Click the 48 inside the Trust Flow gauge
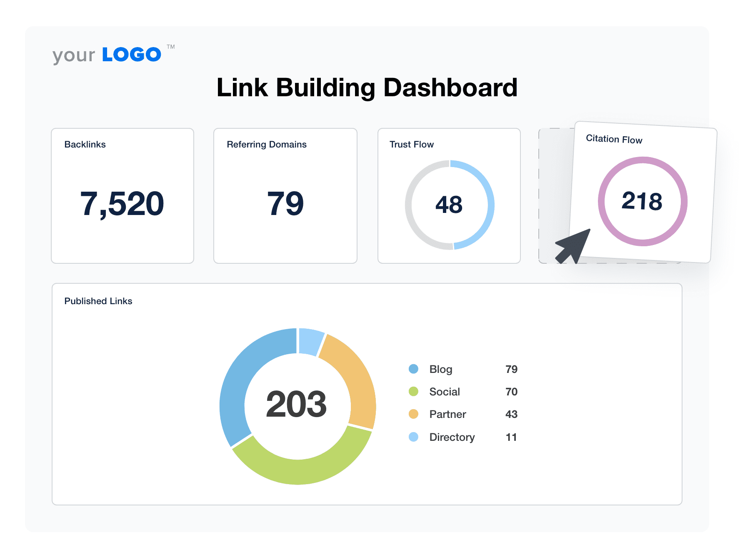This screenshot has height=560, width=750. click(x=449, y=204)
